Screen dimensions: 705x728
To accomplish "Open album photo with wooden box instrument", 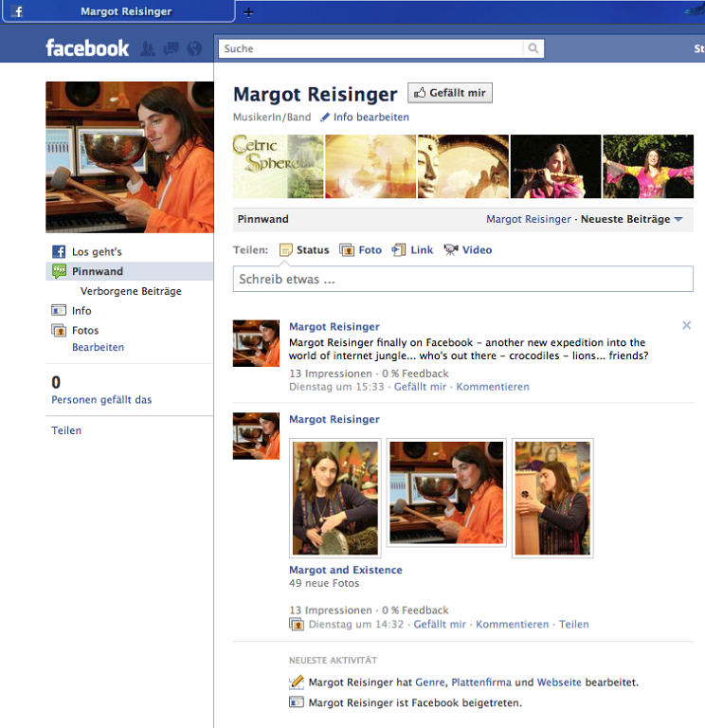I will point(552,498).
